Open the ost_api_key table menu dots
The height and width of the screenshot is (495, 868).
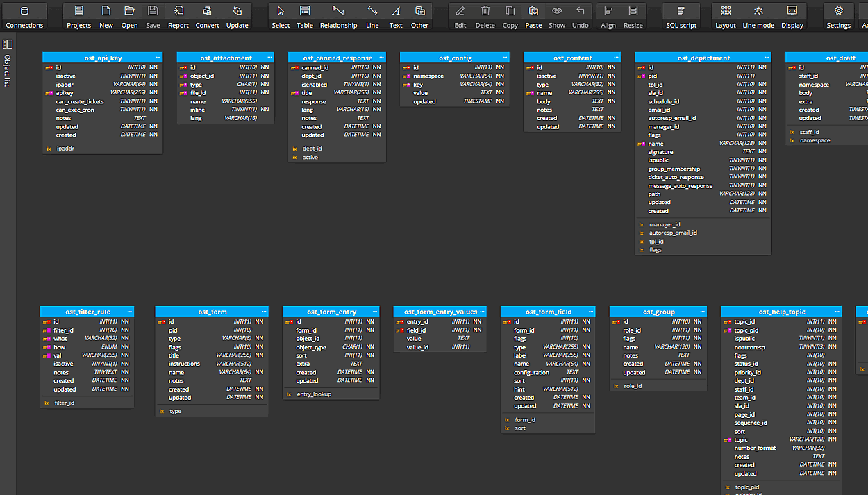158,58
